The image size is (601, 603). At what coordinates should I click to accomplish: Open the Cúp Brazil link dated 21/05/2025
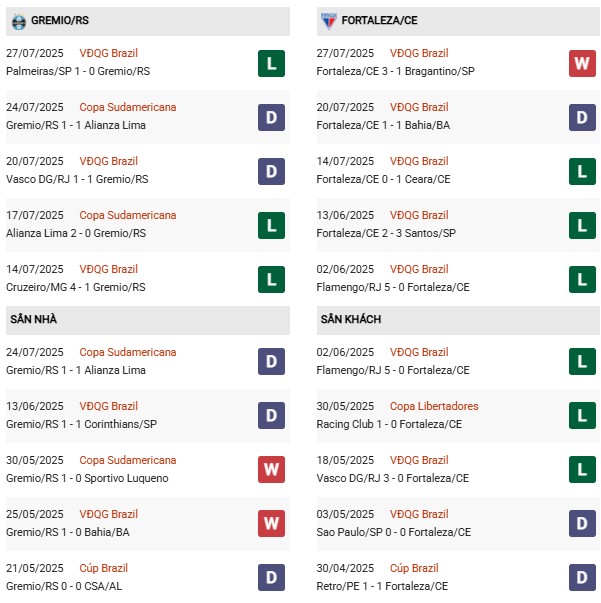[x=105, y=568]
